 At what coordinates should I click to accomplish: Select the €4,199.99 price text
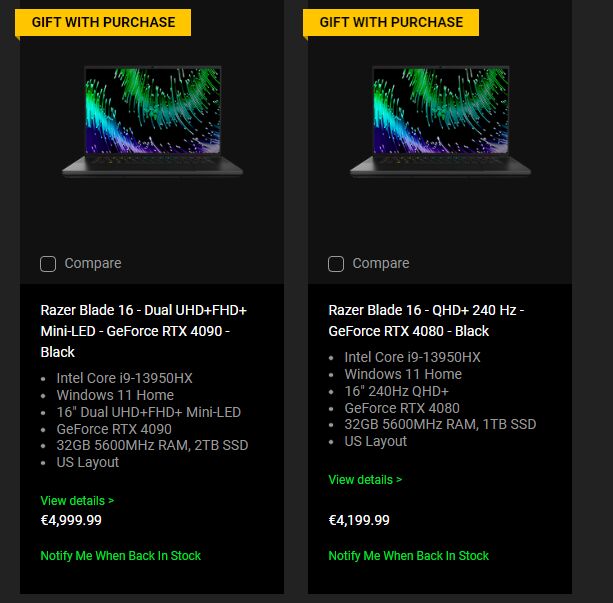[x=359, y=520]
